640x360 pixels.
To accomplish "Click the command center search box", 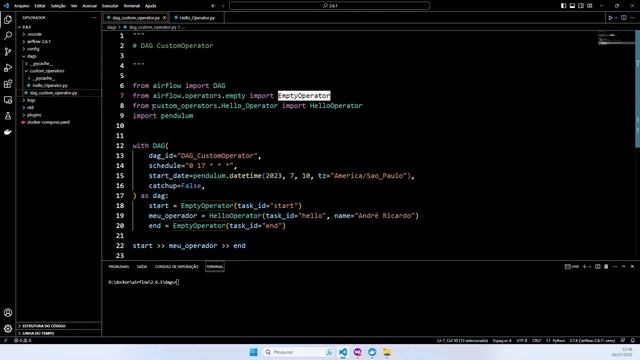I will (329, 6).
